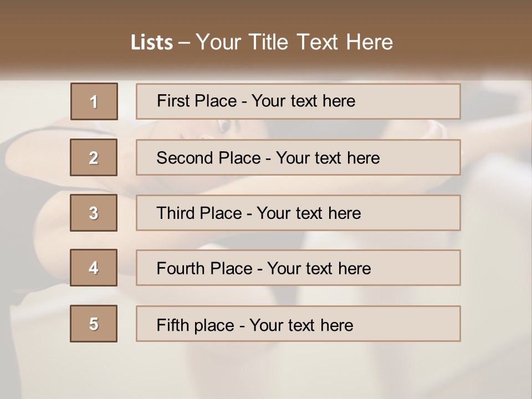Click the Third Place text box
532x399 pixels.
tap(298, 213)
